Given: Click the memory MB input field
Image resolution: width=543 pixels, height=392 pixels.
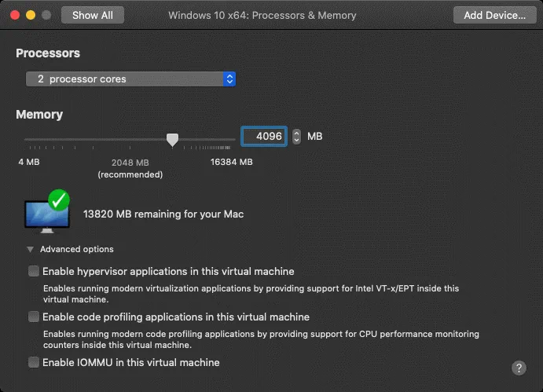Looking at the screenshot, I should [x=264, y=137].
